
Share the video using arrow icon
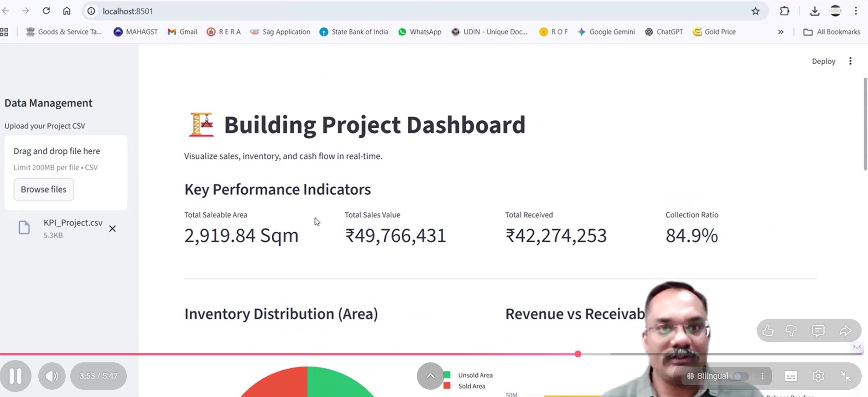click(x=845, y=330)
